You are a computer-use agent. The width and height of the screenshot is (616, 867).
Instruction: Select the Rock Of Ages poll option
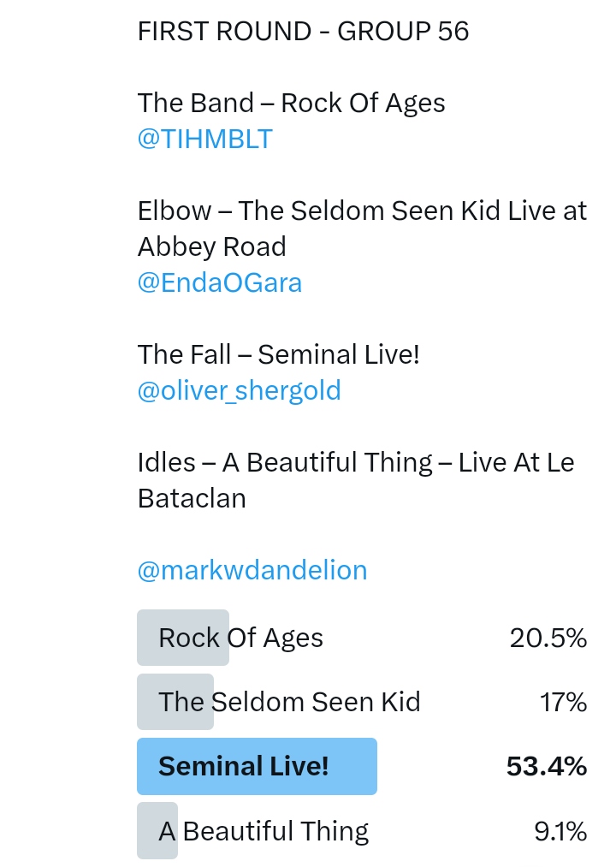(240, 638)
